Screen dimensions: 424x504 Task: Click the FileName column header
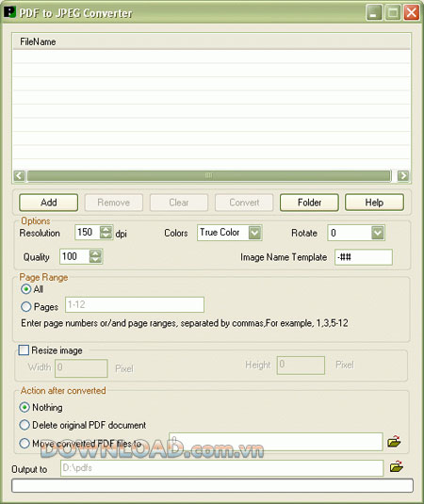pos(211,41)
